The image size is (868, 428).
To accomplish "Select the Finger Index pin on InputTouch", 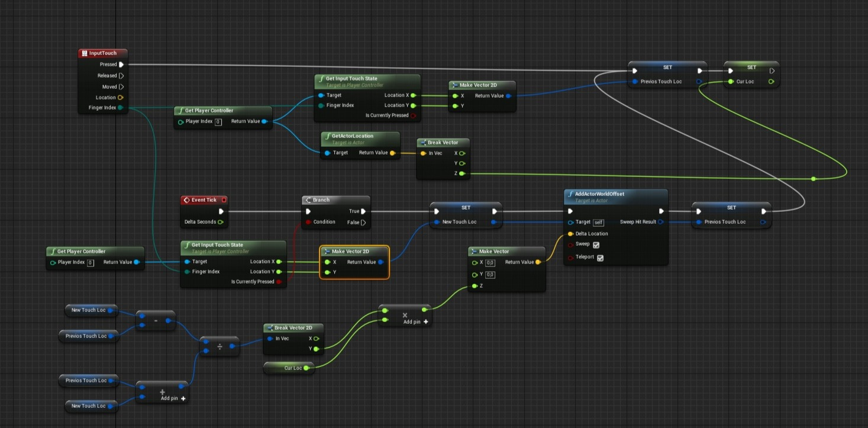I will coord(121,108).
